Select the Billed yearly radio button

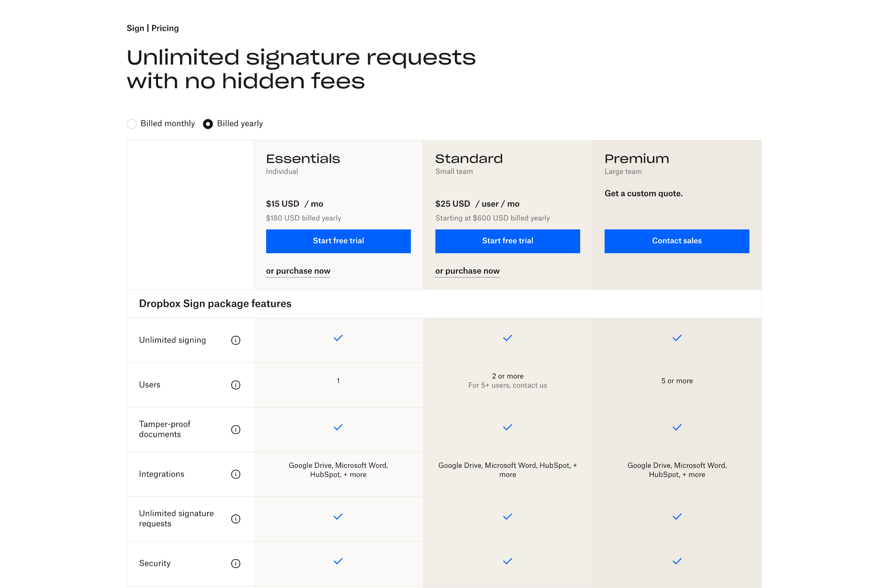208,124
